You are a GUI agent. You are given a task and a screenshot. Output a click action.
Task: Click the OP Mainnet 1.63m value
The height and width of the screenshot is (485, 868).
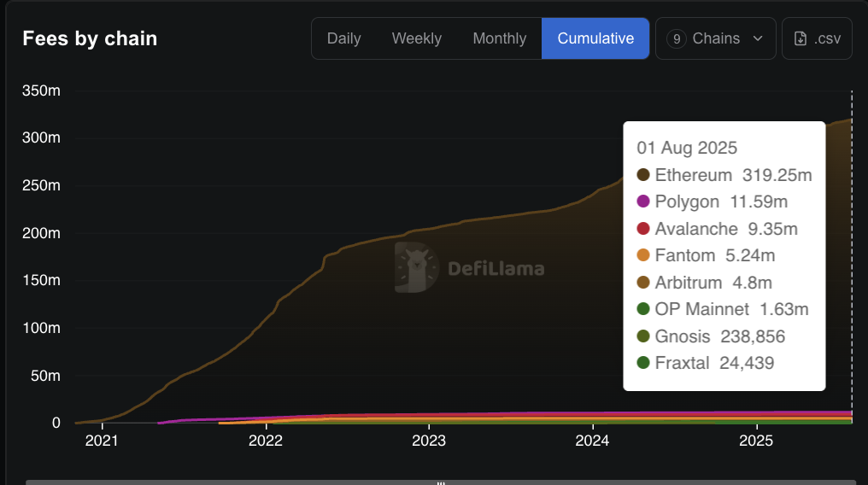[784, 309]
